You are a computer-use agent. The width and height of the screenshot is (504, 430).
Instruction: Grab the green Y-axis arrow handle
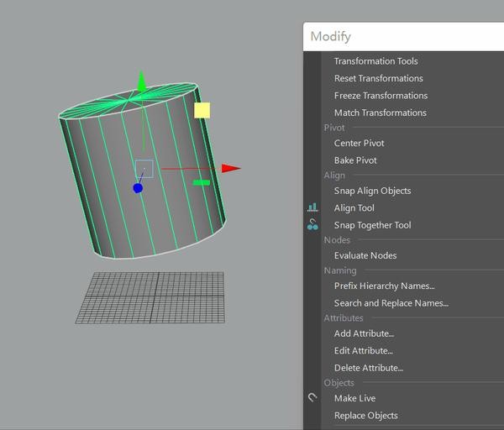[141, 81]
